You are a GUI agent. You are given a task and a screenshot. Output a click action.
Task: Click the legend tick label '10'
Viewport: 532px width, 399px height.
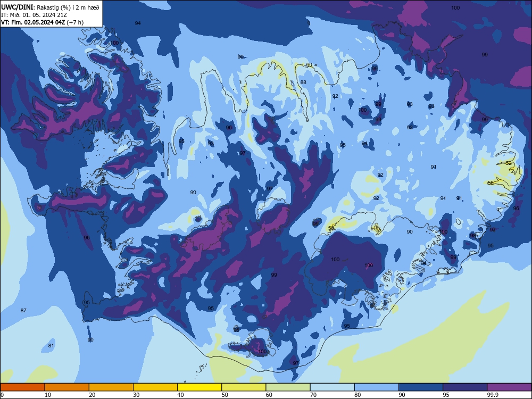point(48,395)
